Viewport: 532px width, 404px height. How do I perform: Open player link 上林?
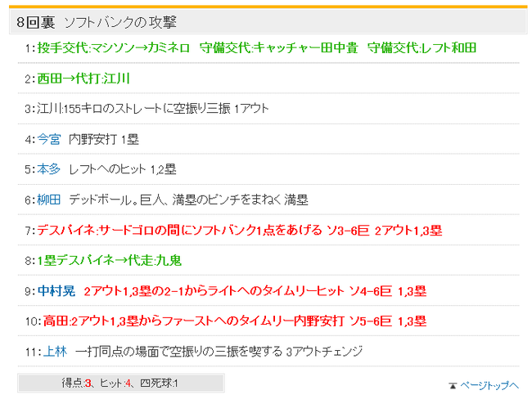click(55, 352)
